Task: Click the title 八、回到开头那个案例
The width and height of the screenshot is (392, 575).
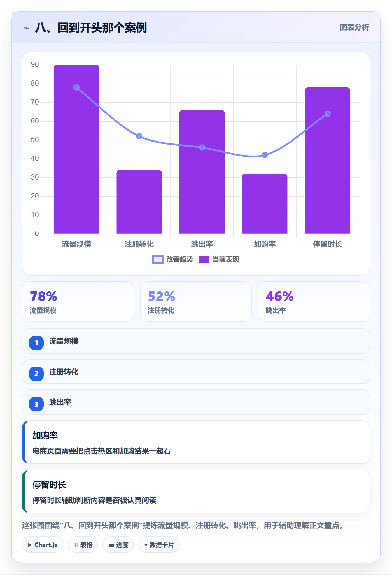Action: click(x=91, y=28)
